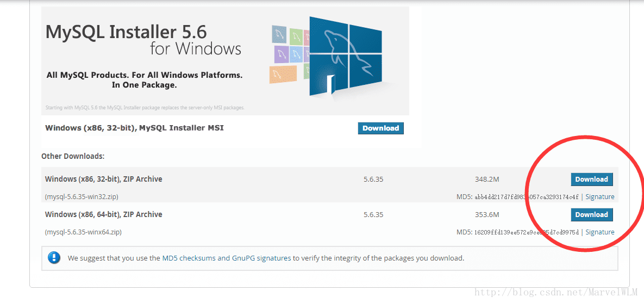The width and height of the screenshot is (644, 303).
Task: Click the Other Downloads heading
Action: (x=73, y=156)
